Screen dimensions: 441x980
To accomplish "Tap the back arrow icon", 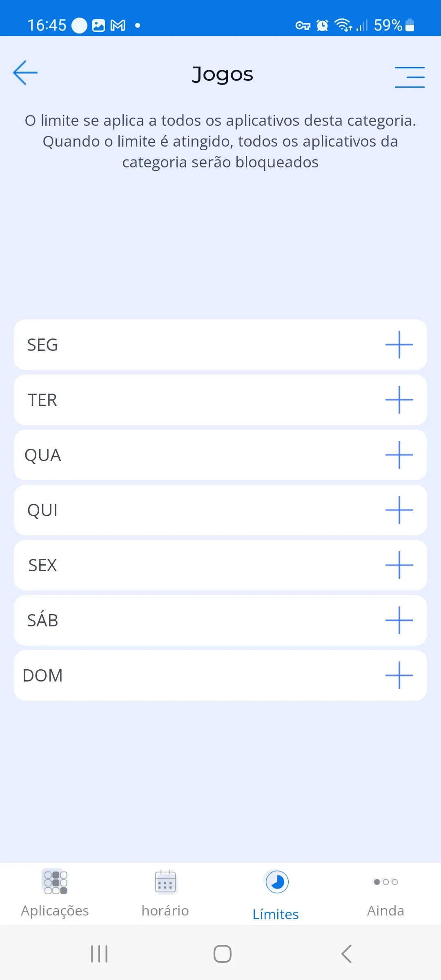I will tap(25, 73).
